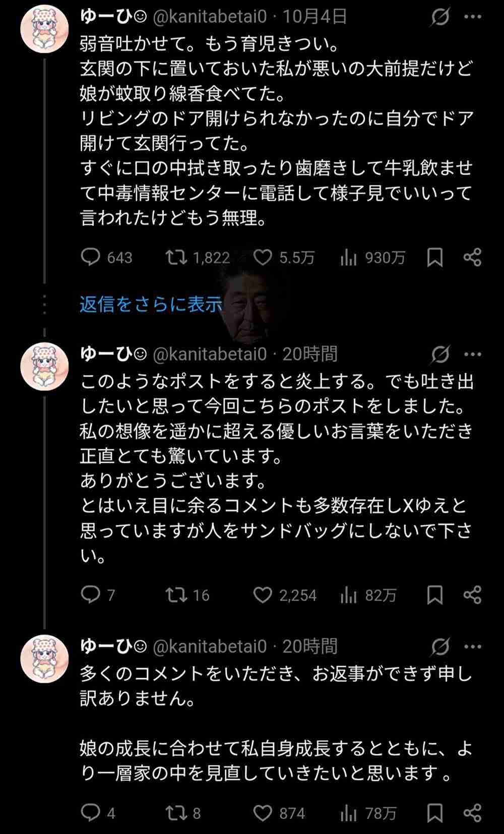Open more options menu on first post

[x=473, y=17]
